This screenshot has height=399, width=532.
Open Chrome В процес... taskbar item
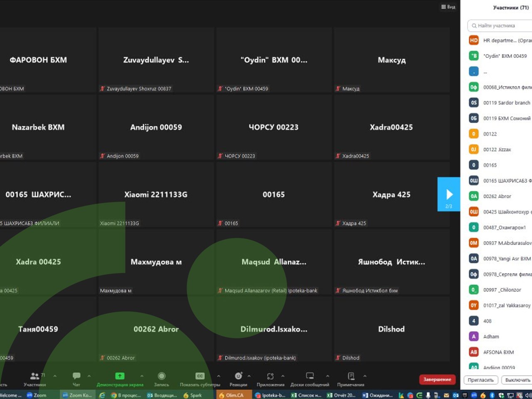[x=126, y=395]
